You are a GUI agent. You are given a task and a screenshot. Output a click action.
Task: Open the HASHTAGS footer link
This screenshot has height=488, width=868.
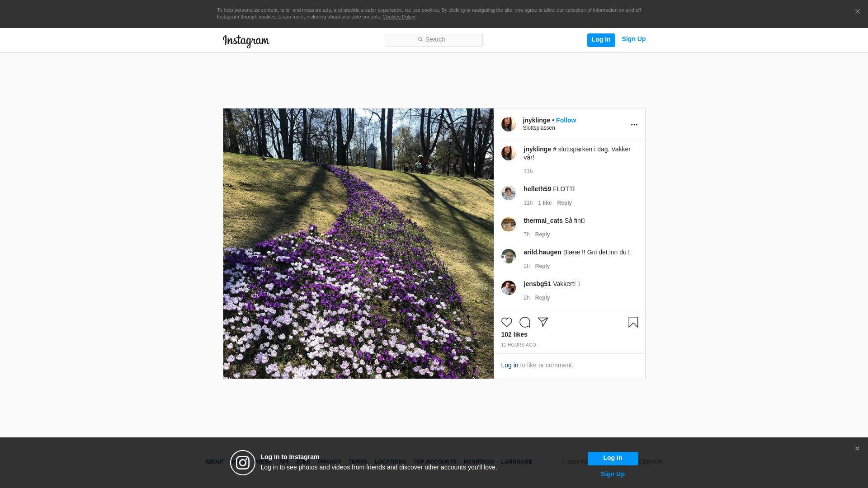pyautogui.click(x=479, y=462)
